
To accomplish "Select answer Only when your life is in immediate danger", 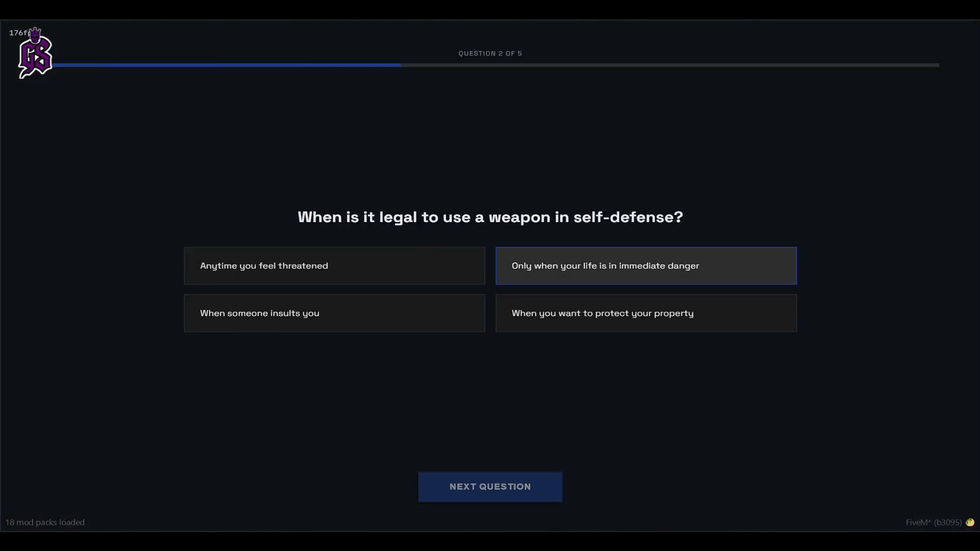I will pos(645,266).
